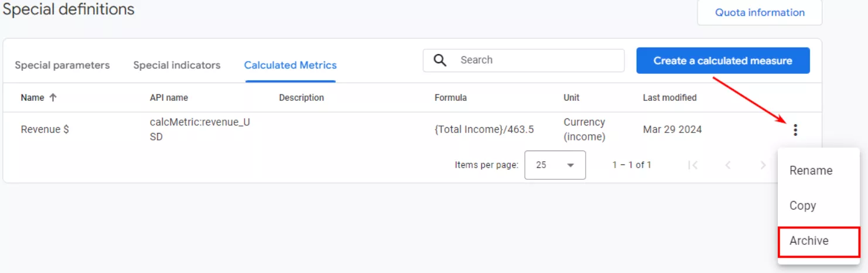Go to the previous page of results
This screenshot has height=273, width=868.
pos(728,165)
